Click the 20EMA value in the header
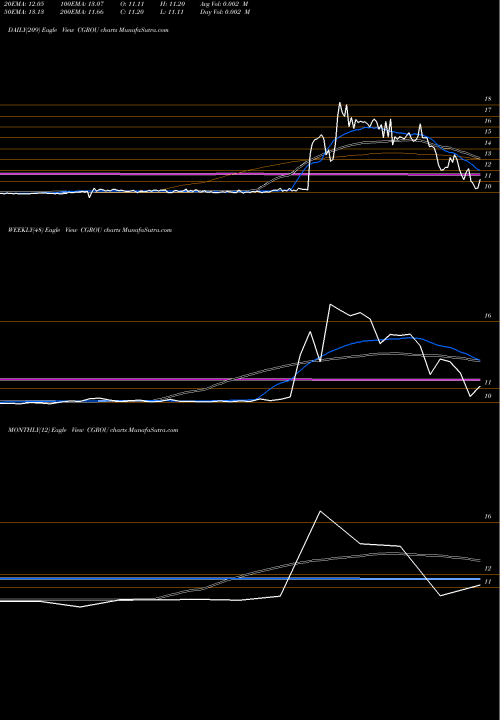 [x=22, y=4]
